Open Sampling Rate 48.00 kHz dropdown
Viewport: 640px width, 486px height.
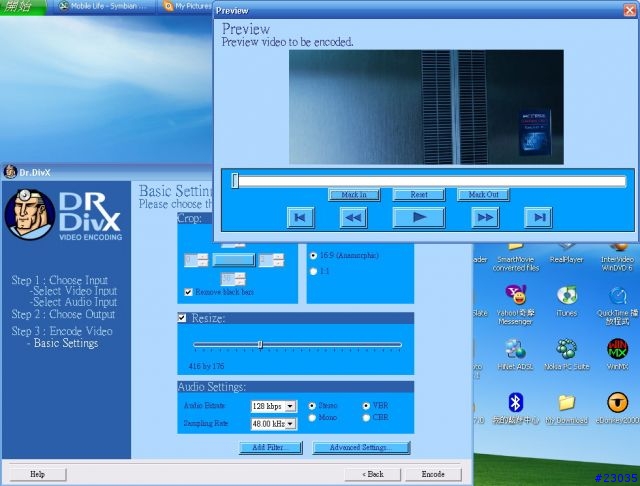(x=290, y=424)
